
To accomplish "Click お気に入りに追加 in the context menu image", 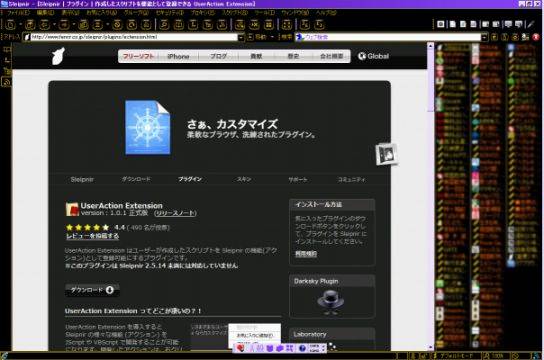I will click(x=255, y=335).
